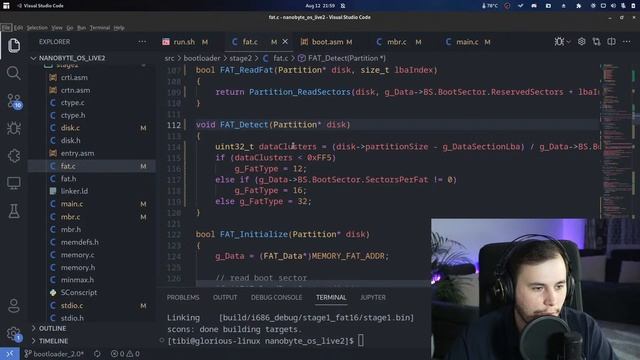Open the Output panel tab
This screenshot has width=640, height=360.
[225, 298]
